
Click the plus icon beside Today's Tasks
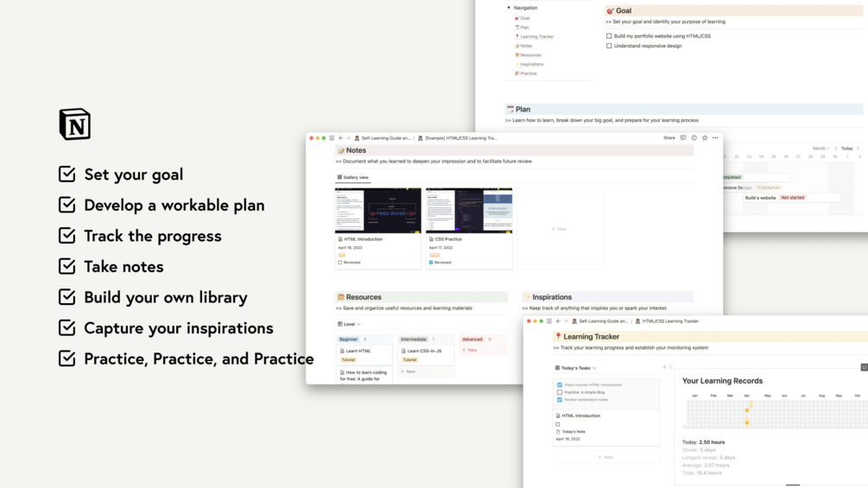pyautogui.click(x=664, y=367)
